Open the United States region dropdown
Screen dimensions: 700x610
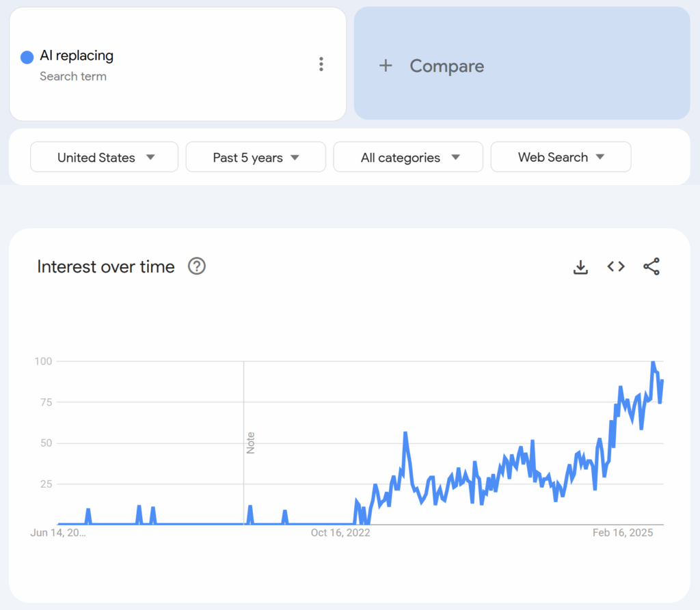(104, 157)
